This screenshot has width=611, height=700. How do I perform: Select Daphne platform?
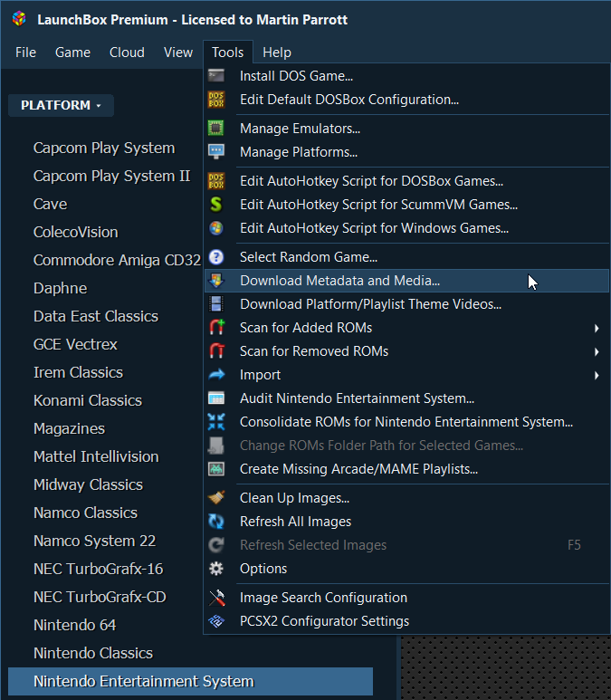(x=61, y=288)
